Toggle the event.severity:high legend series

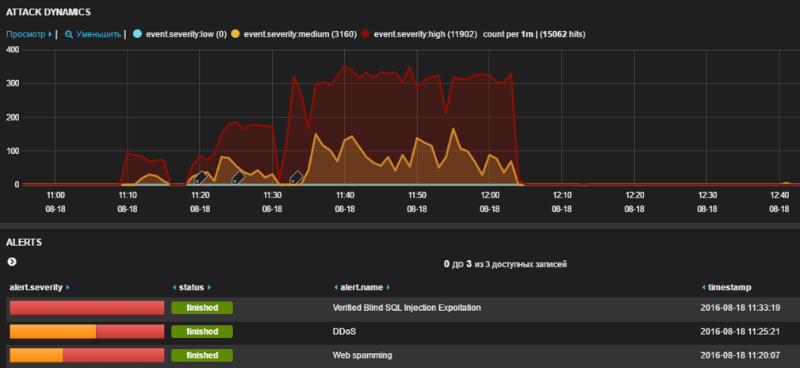pos(419,34)
